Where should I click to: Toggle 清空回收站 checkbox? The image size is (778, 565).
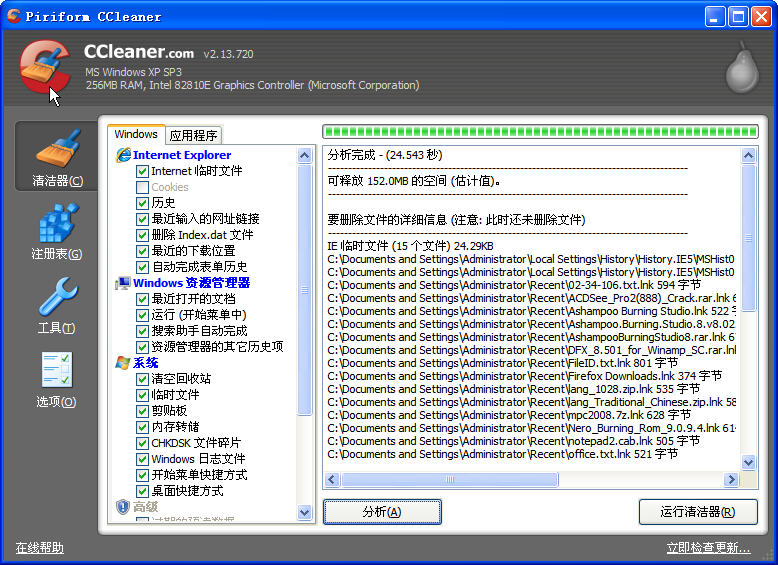(x=142, y=379)
